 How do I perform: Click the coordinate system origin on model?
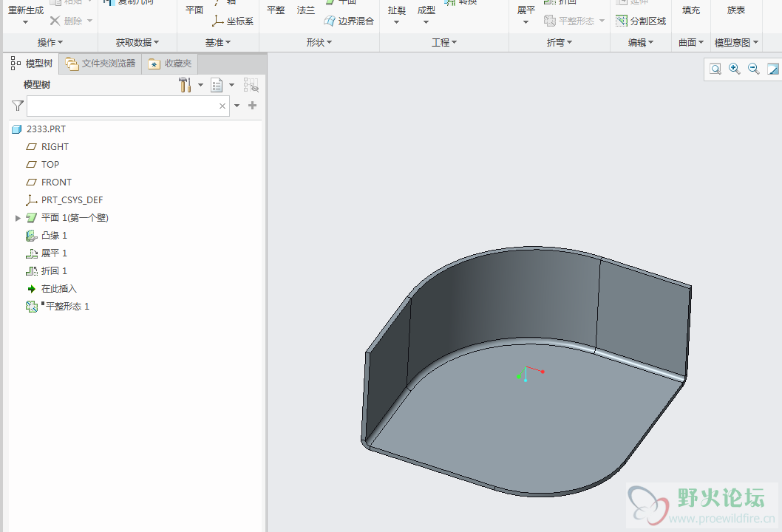526,367
